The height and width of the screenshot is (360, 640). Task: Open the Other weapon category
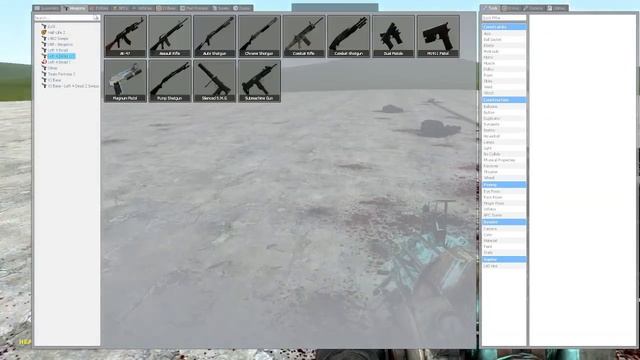[x=53, y=68]
